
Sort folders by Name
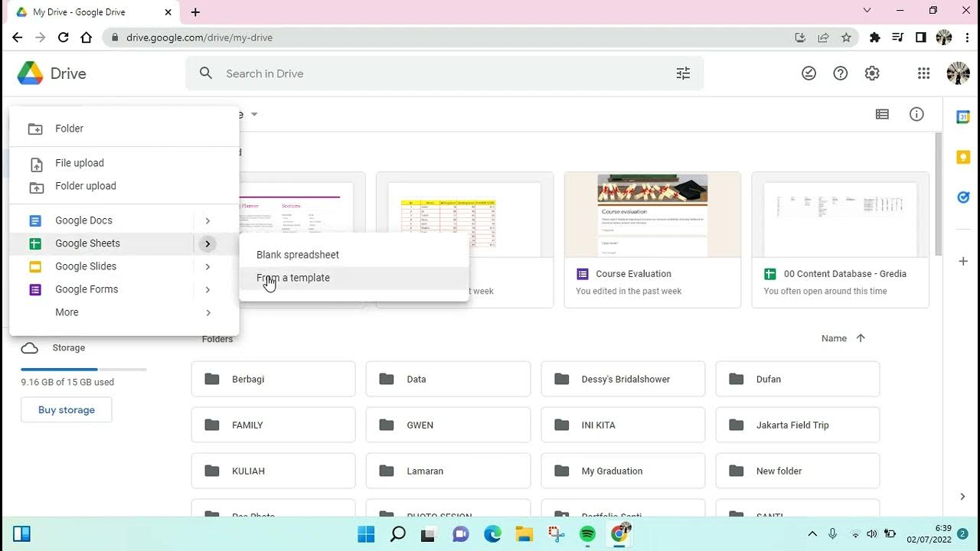pos(834,338)
